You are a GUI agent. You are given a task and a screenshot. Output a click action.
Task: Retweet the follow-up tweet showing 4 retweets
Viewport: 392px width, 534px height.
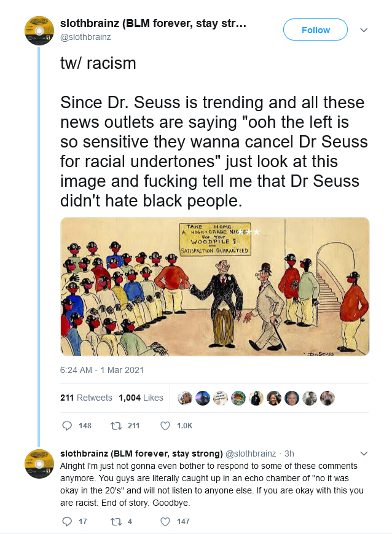(117, 521)
